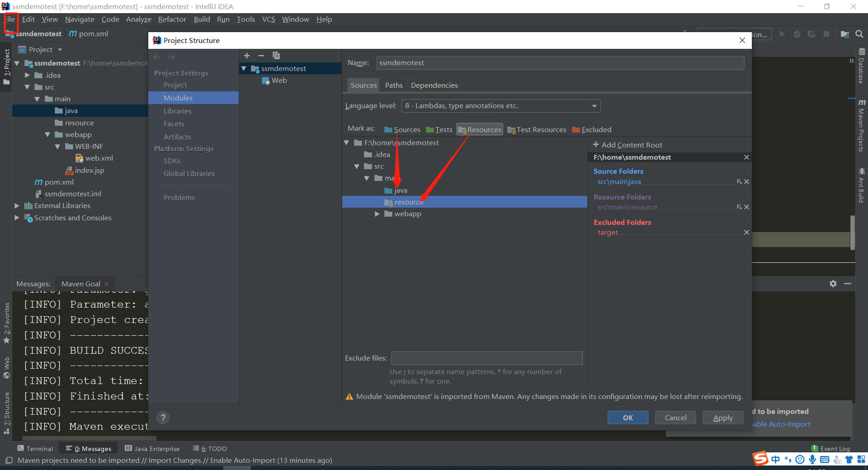The width and height of the screenshot is (868, 470).
Task: Edit properties of src\main\java source folder
Action: point(739,181)
